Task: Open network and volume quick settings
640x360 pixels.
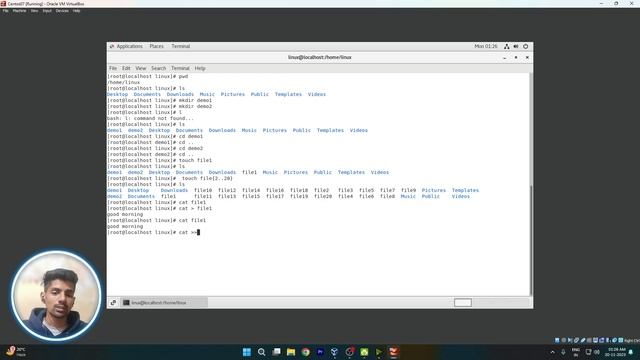Action: tap(593, 352)
